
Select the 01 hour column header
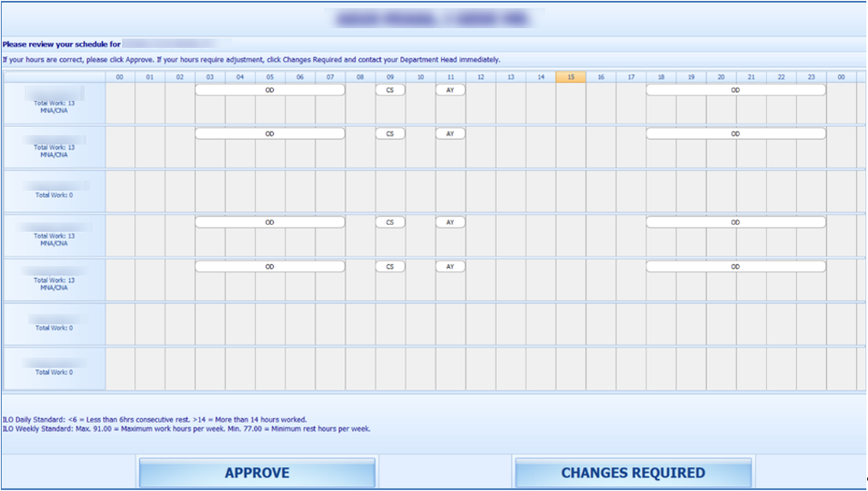(x=150, y=77)
